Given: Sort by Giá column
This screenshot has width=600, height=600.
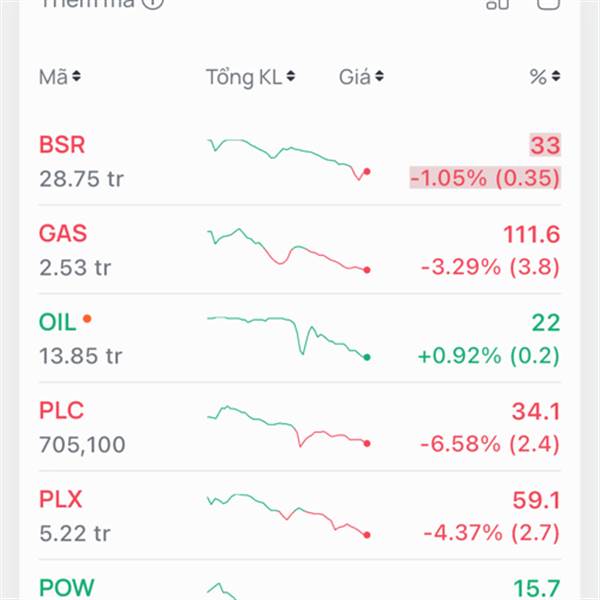Looking at the screenshot, I should tap(361, 77).
